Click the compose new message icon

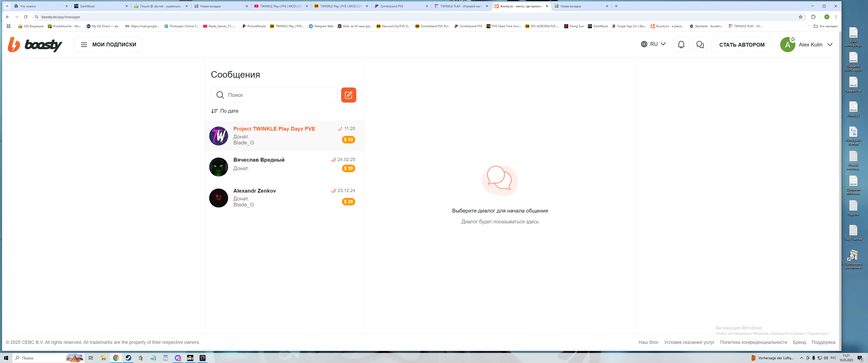click(348, 95)
